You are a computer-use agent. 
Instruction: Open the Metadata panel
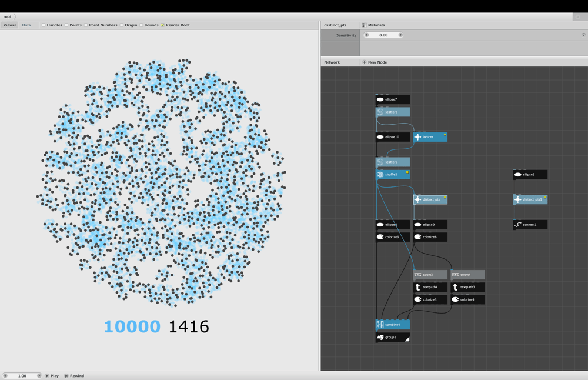(373, 25)
